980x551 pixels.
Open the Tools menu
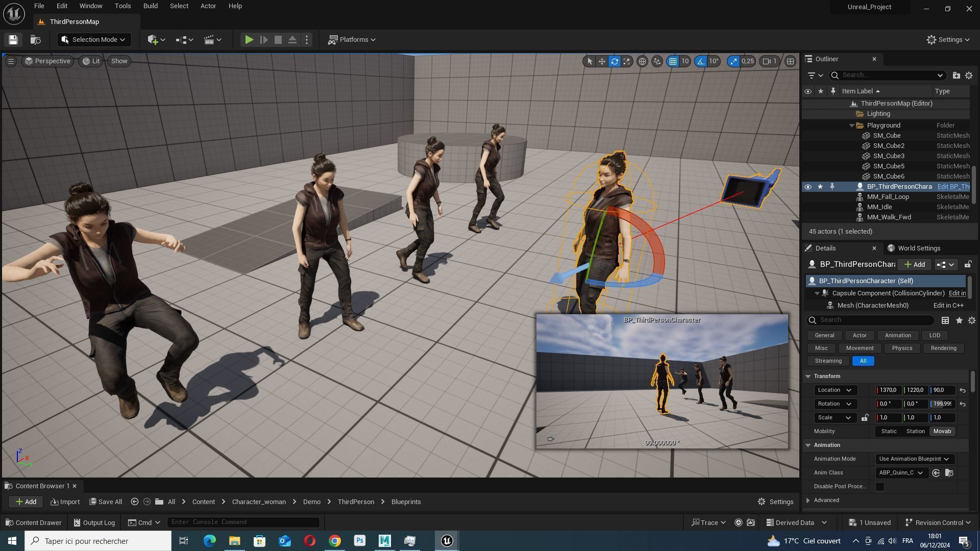[x=122, y=6]
